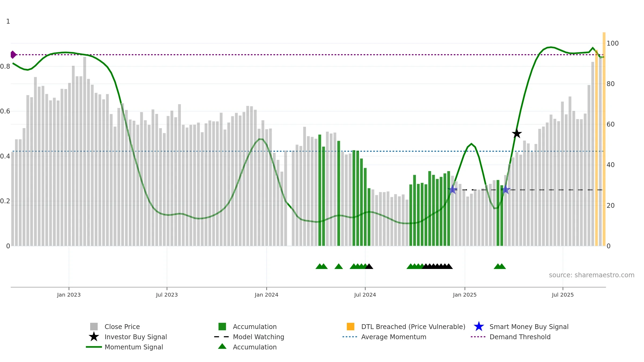Select the second blue star on watching line
The image size is (644, 362).
click(x=506, y=190)
